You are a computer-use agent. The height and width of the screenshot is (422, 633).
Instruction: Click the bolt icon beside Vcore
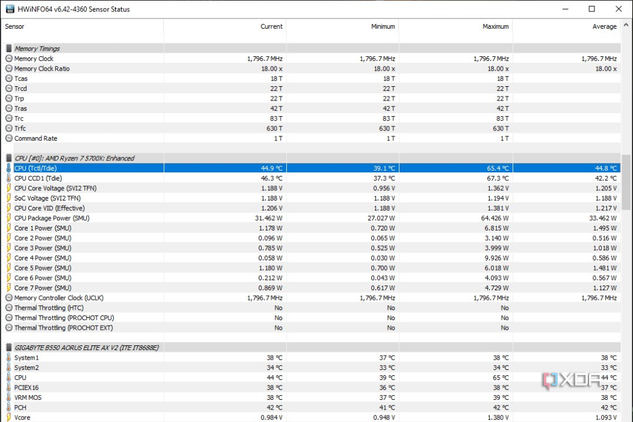[x=9, y=417]
